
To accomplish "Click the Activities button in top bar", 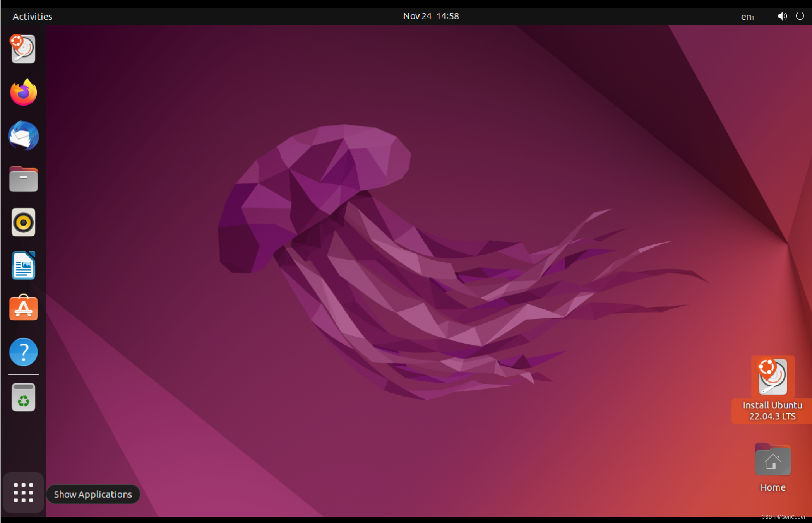I will 33,17.
